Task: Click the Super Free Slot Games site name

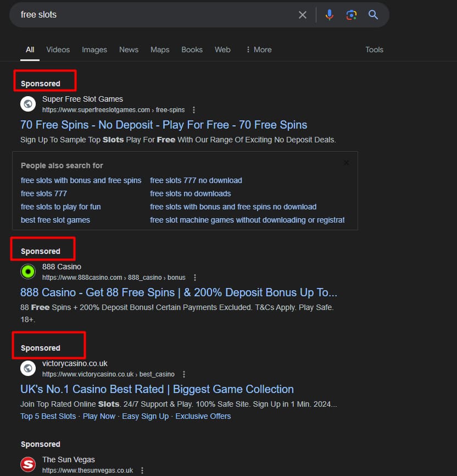Action: click(x=82, y=99)
